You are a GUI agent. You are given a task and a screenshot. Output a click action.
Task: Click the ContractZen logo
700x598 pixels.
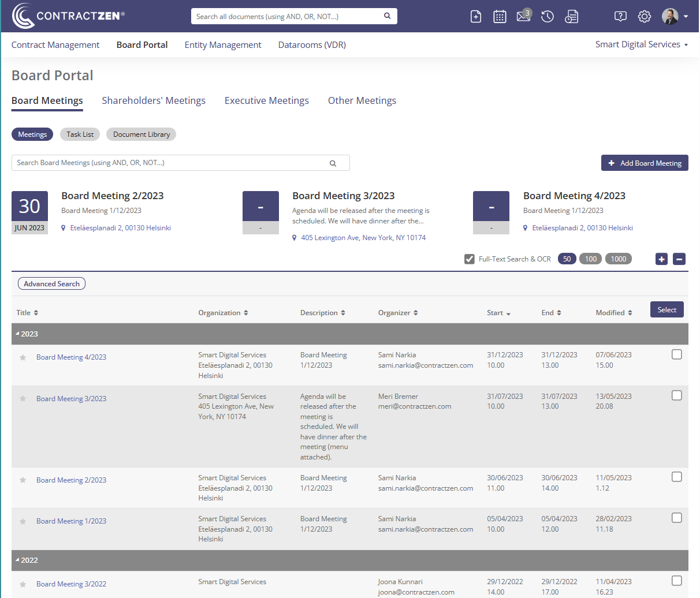pos(68,16)
